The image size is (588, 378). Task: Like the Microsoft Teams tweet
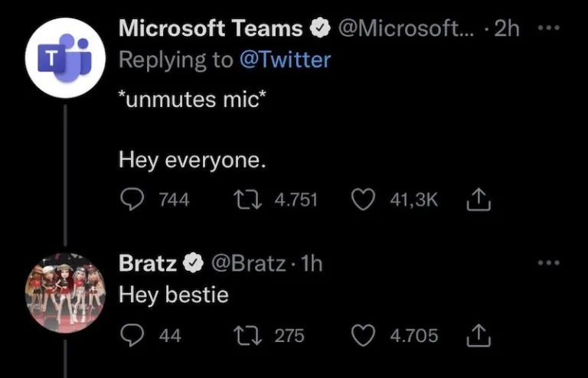pos(362,200)
